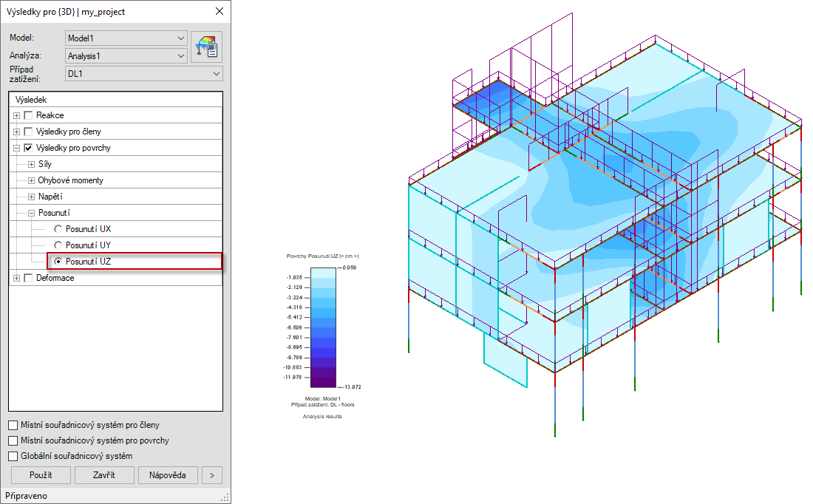Select the Napětí tree row label

tap(50, 197)
